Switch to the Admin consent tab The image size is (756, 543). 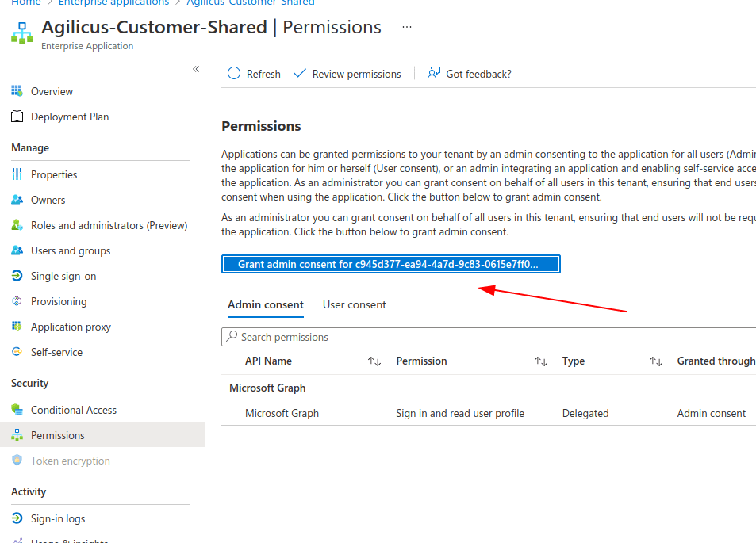pyautogui.click(x=266, y=305)
